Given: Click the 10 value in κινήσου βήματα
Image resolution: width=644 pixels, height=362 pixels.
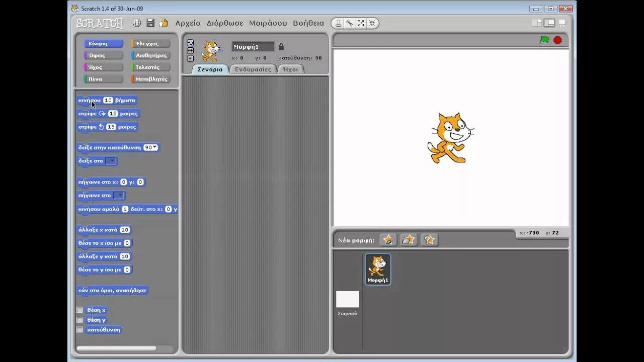Looking at the screenshot, I should 108,100.
